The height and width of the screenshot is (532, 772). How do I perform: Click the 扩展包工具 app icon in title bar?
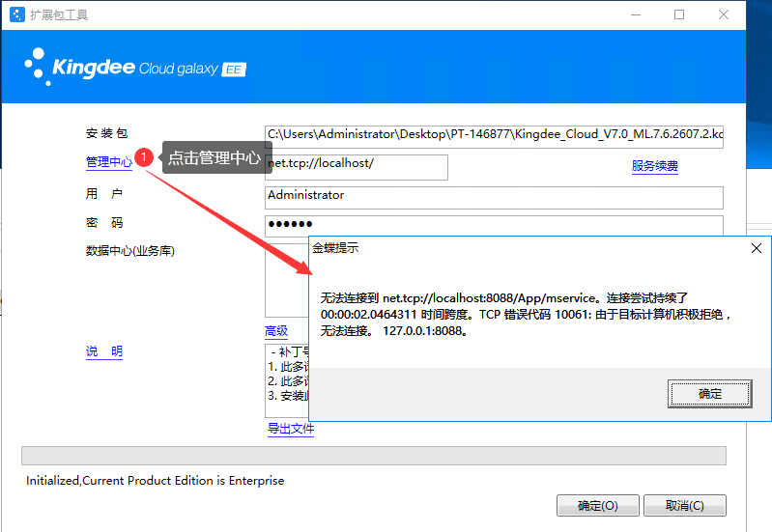(x=16, y=14)
